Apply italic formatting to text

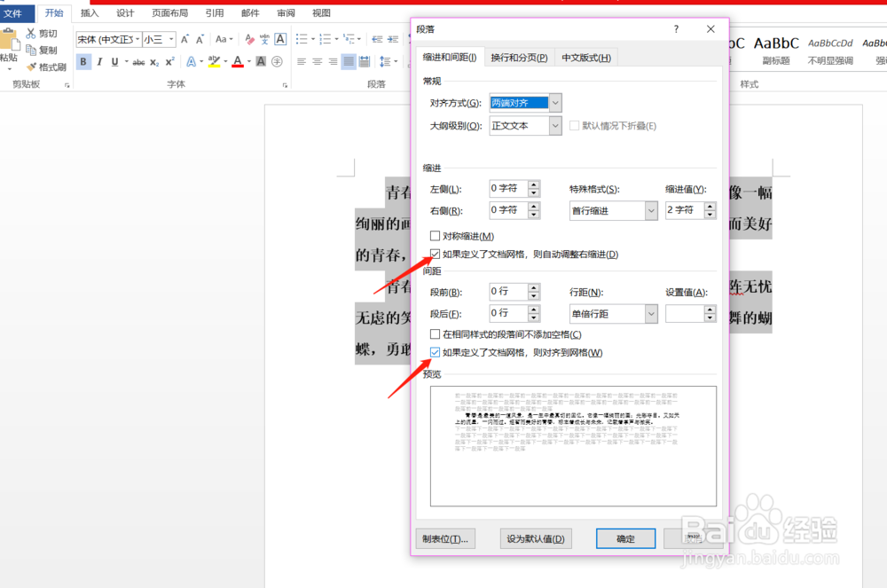(99, 61)
